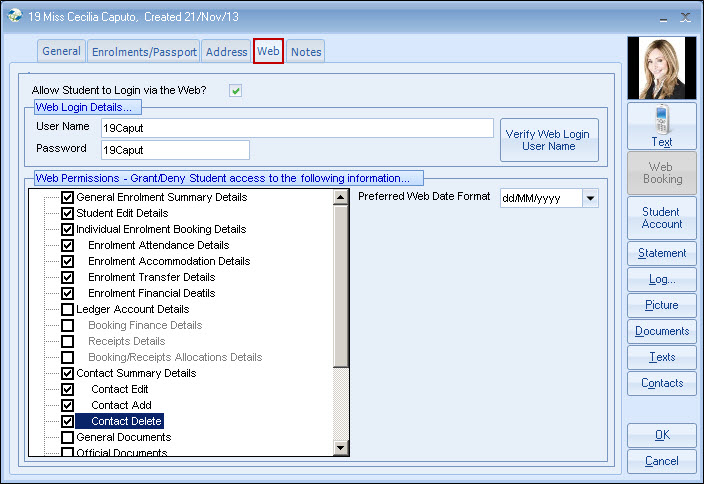Click the globe icon in title bar
The image size is (704, 484).
click(15, 15)
